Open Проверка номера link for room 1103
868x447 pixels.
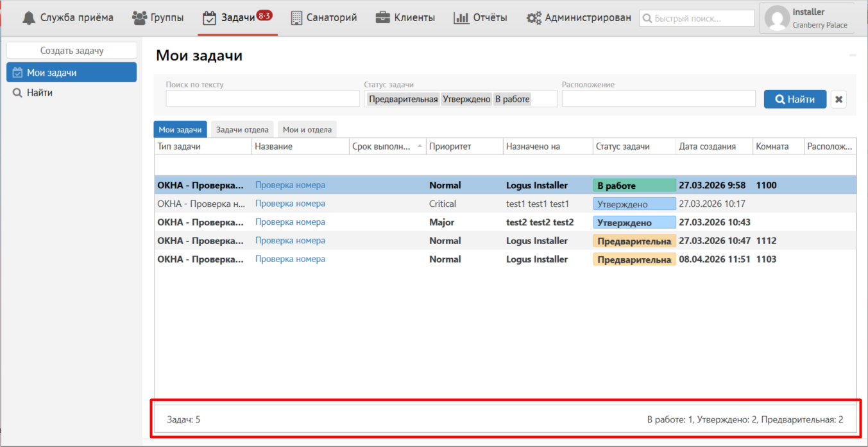tap(290, 259)
